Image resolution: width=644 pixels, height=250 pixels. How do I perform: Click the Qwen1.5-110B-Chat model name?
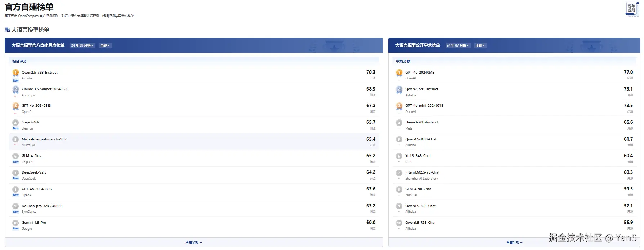(x=421, y=139)
